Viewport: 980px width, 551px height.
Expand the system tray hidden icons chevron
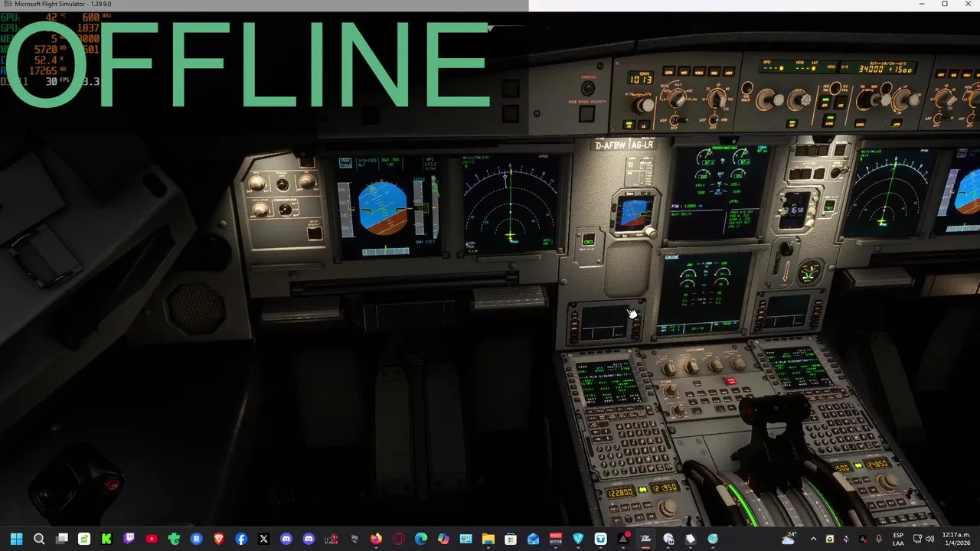813,539
